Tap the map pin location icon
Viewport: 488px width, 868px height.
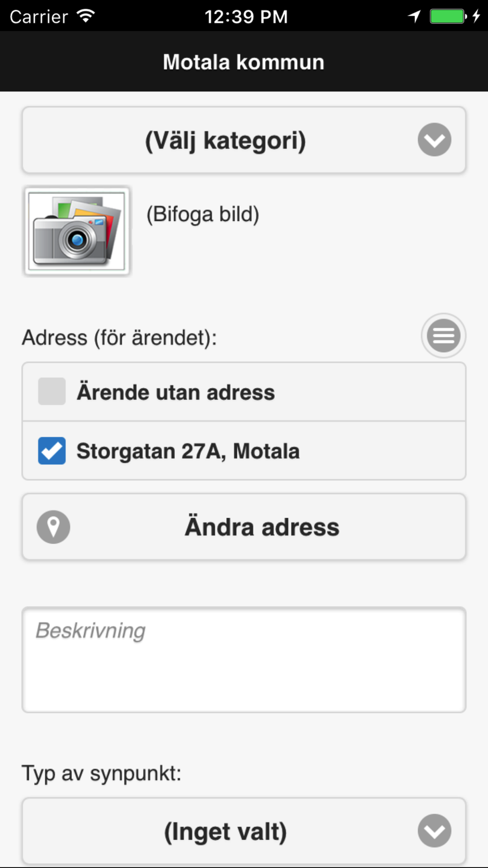(53, 527)
